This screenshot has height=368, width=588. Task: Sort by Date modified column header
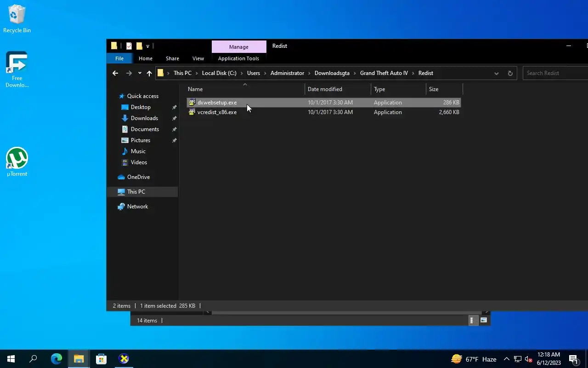tap(338, 89)
